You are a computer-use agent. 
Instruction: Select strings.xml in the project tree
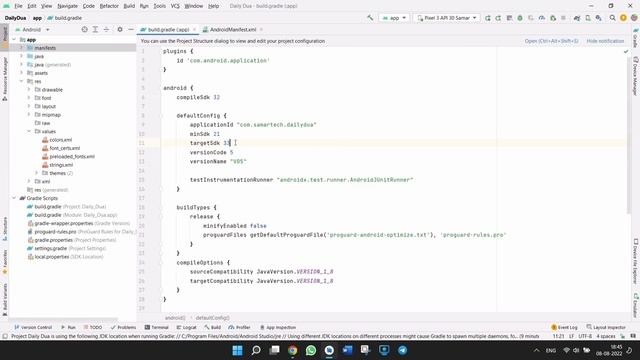point(61,165)
